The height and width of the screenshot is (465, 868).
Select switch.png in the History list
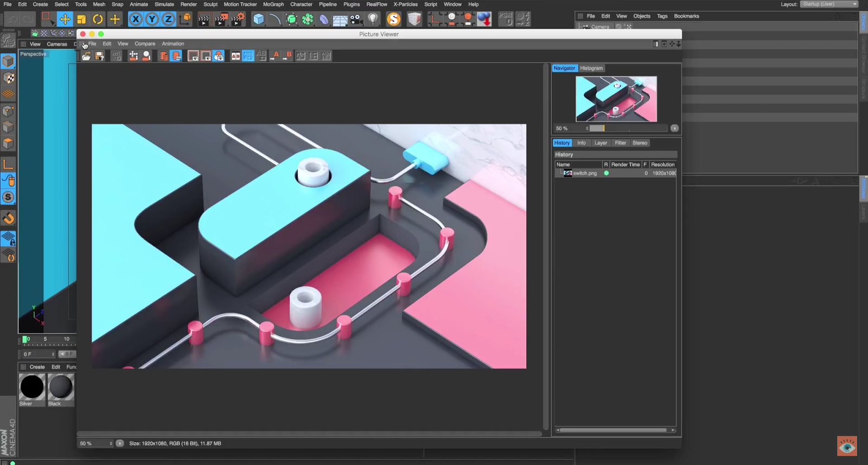[x=584, y=173]
